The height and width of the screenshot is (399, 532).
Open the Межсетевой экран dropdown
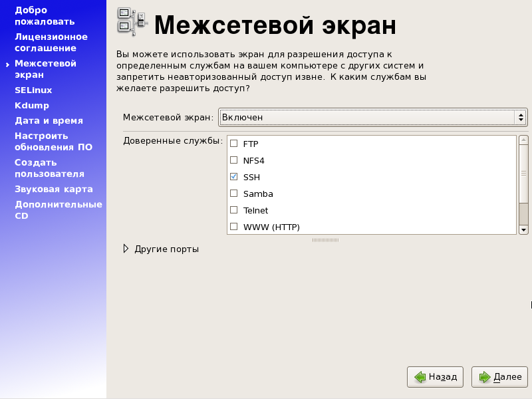point(372,117)
